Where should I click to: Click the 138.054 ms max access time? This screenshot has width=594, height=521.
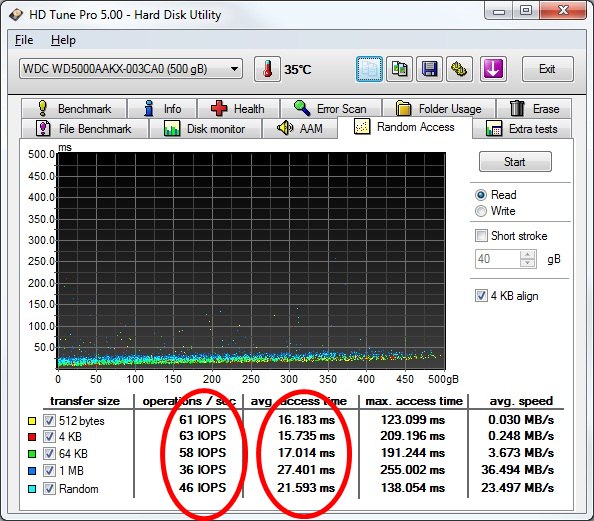pyautogui.click(x=413, y=488)
